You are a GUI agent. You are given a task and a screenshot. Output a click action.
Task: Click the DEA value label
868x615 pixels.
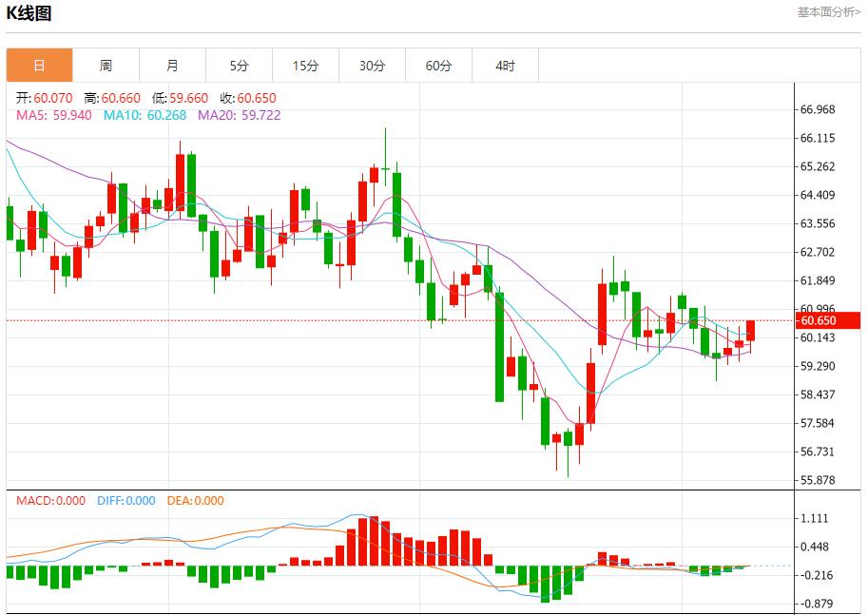click(x=195, y=501)
